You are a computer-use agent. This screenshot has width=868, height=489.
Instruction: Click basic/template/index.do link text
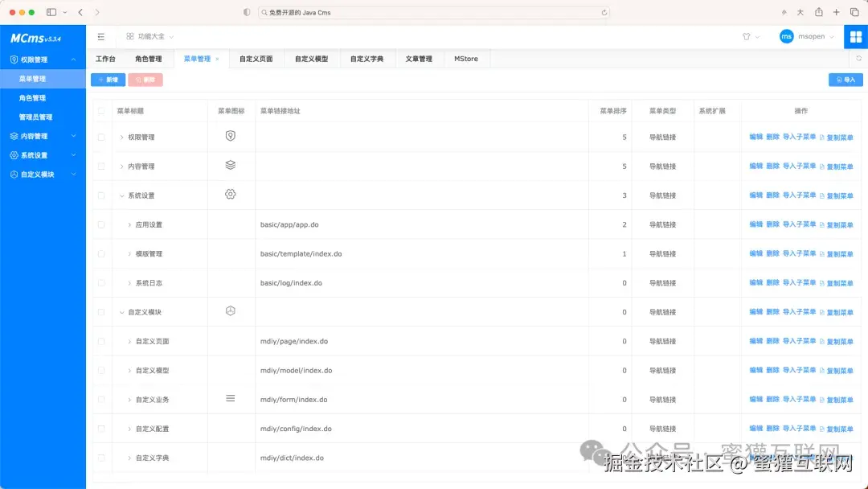pos(301,253)
